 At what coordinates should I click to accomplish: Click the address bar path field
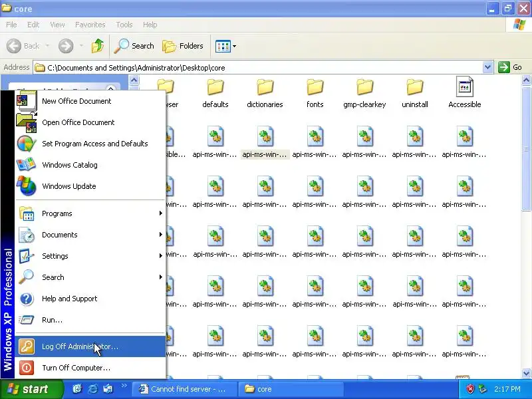[258, 68]
